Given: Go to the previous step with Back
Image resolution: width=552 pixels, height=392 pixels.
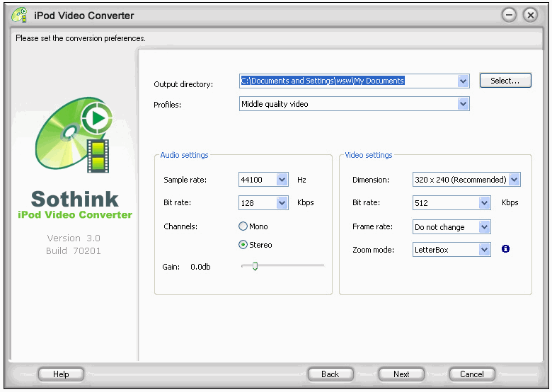Looking at the screenshot, I should (x=330, y=374).
